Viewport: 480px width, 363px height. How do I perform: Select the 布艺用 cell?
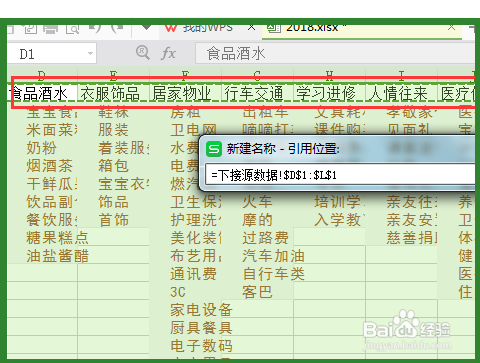tap(185, 256)
